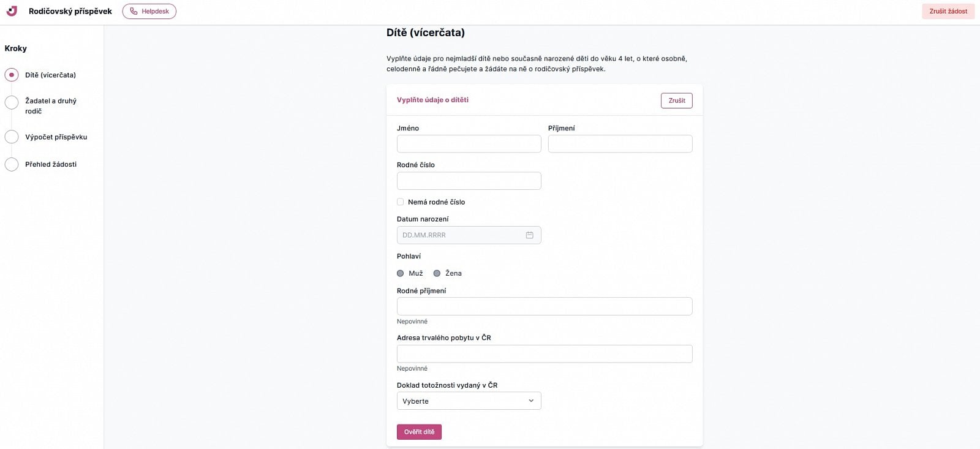Open the DD.MM.RRRR date field
This screenshot has height=449, width=980.
tap(469, 235)
